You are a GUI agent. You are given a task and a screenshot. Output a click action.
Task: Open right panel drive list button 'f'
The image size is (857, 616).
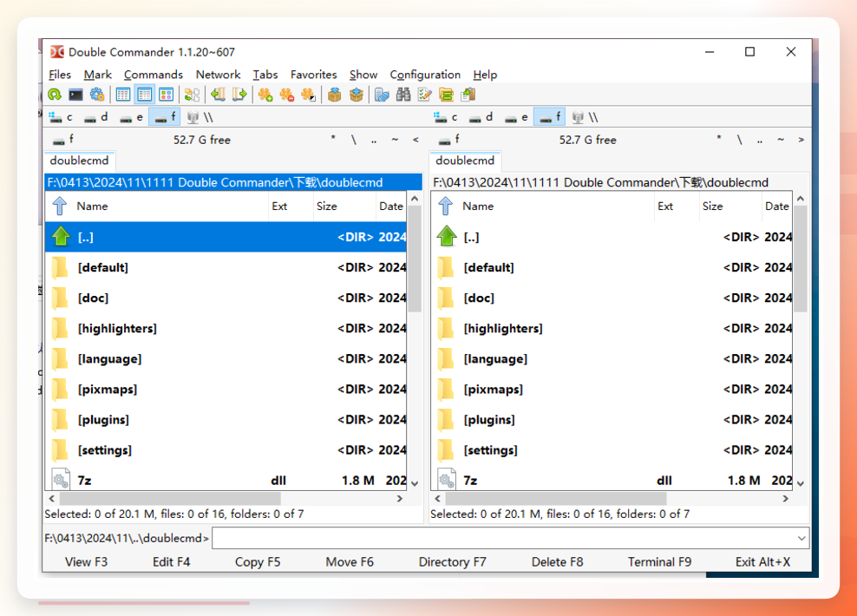(449, 140)
